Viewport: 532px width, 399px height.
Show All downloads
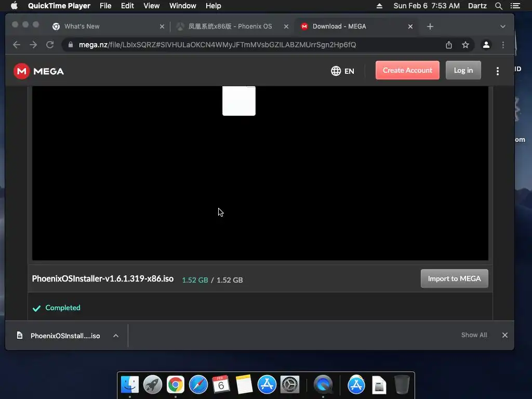[474, 335]
